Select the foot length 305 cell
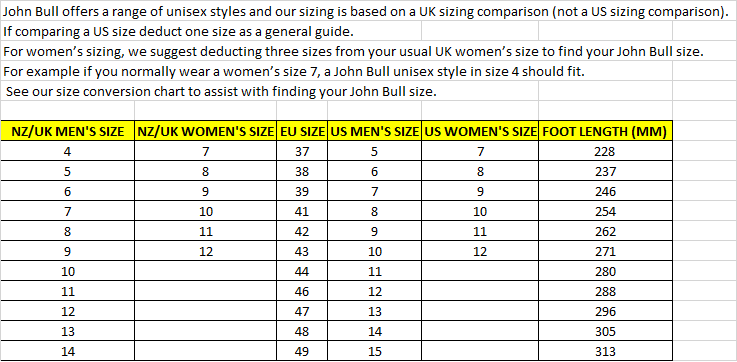 605,331
